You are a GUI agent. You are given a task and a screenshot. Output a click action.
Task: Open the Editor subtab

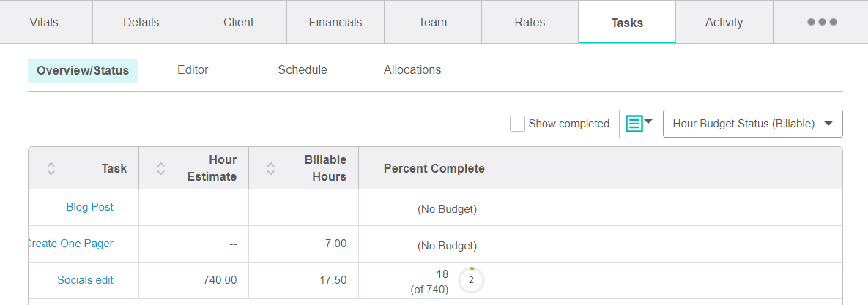point(193,70)
